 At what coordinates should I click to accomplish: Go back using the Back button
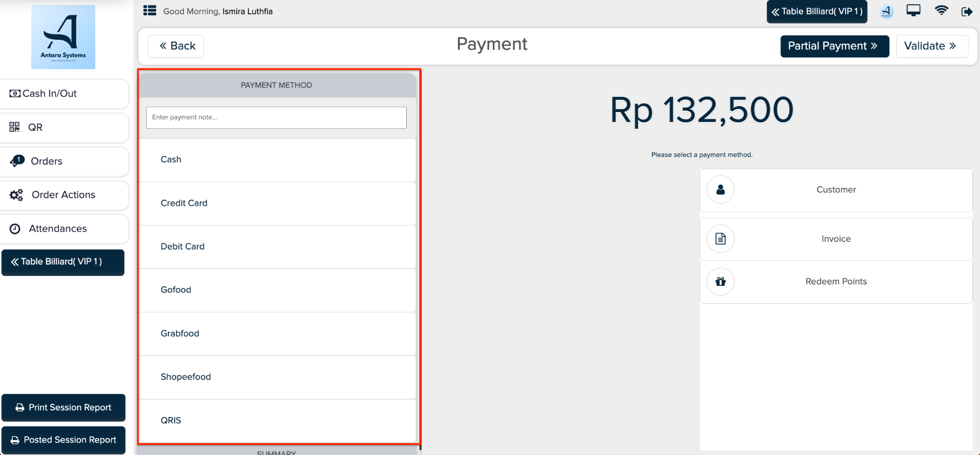(176, 46)
